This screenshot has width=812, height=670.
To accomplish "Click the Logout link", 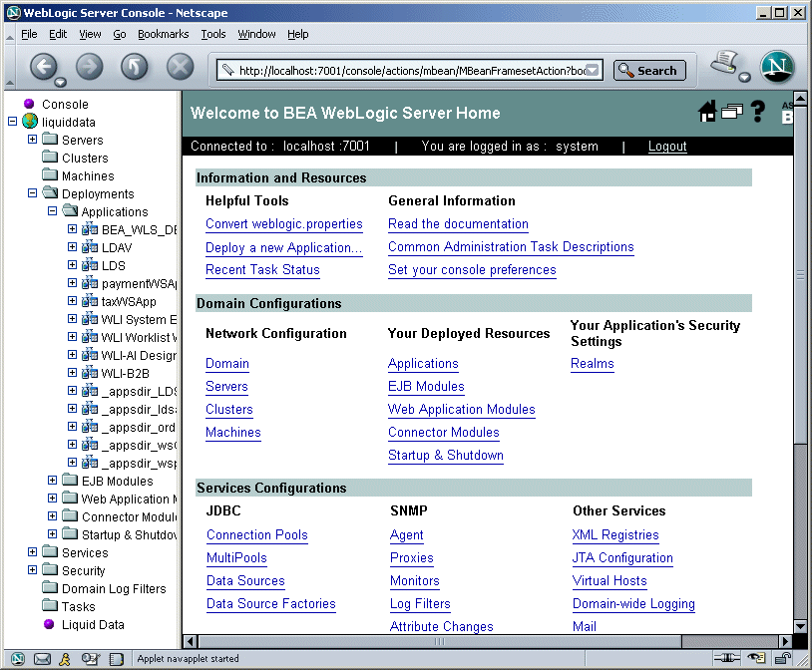I will coord(667,147).
